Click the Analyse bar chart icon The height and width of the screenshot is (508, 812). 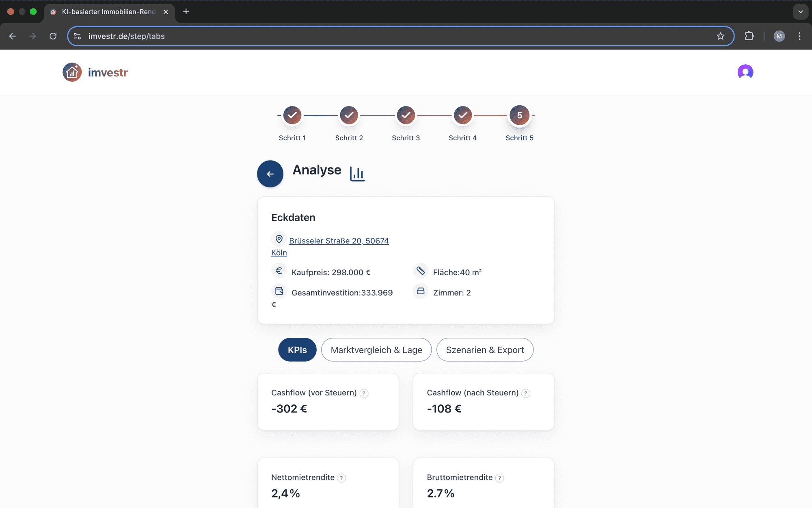tap(357, 174)
